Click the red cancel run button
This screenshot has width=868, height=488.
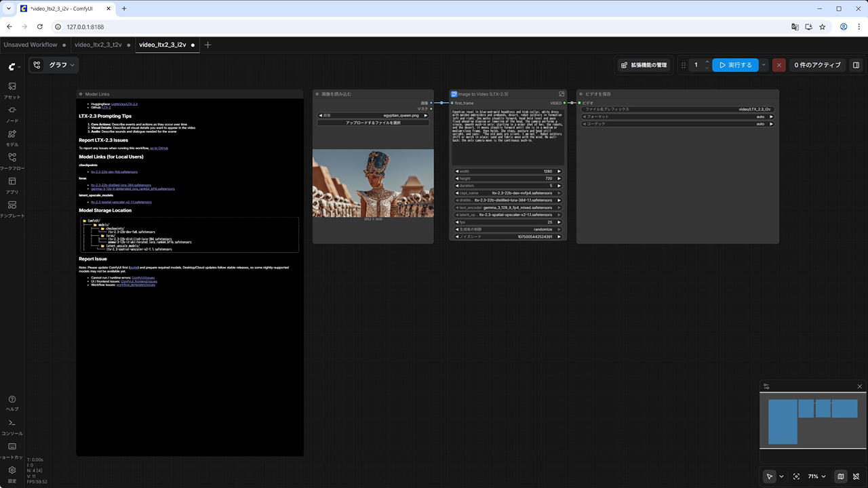pos(779,65)
